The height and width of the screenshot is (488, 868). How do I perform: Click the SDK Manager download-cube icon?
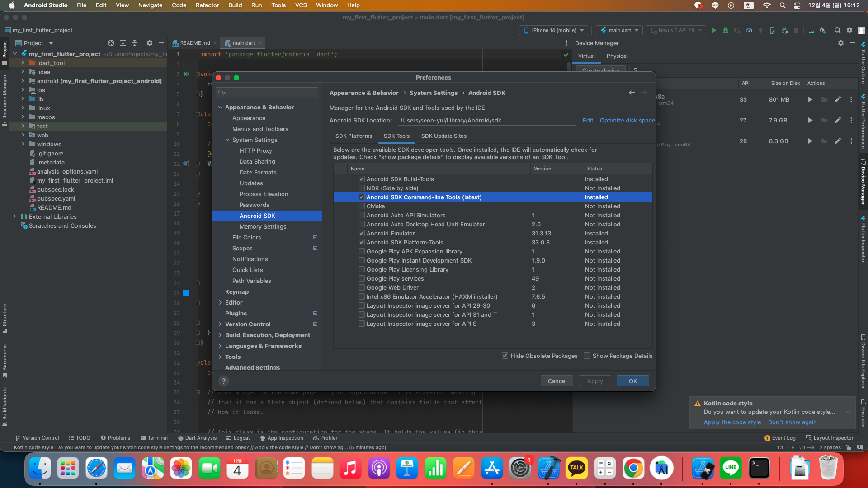pos(822,30)
